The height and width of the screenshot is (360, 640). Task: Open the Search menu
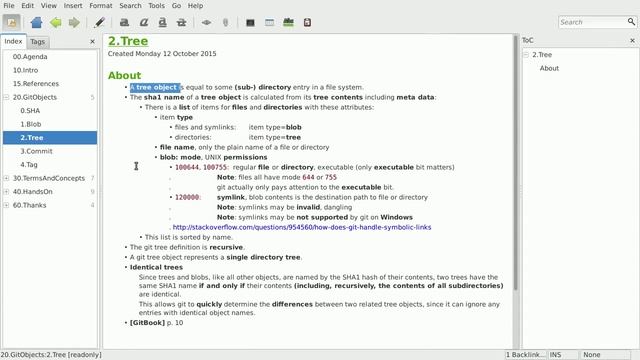pyautogui.click(x=130, y=6)
